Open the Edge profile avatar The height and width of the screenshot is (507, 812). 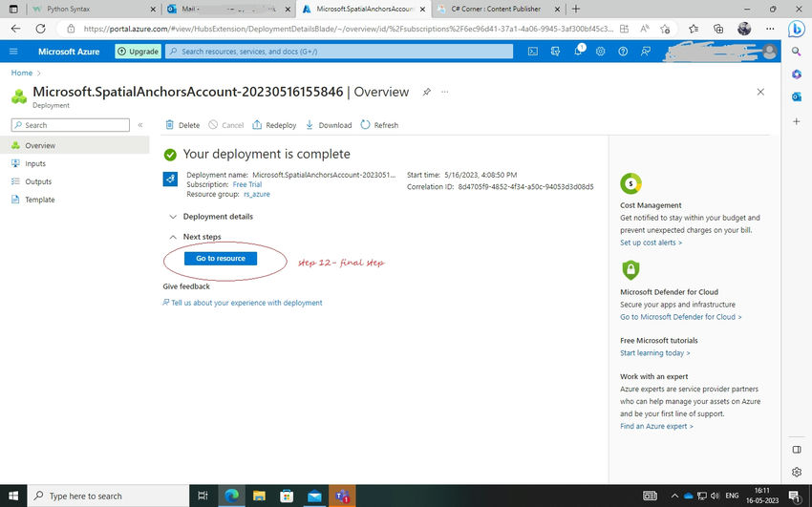[744, 29]
